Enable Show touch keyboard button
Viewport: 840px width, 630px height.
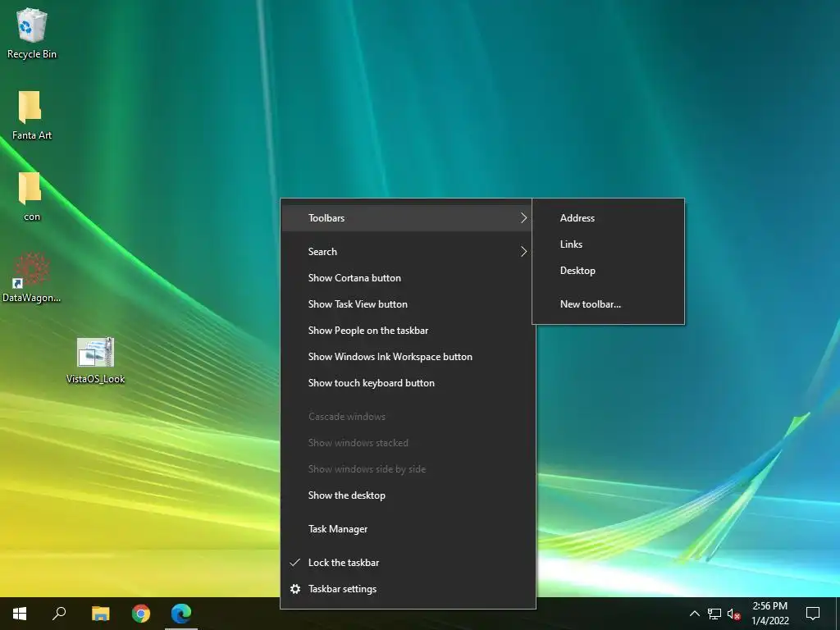(x=409, y=383)
